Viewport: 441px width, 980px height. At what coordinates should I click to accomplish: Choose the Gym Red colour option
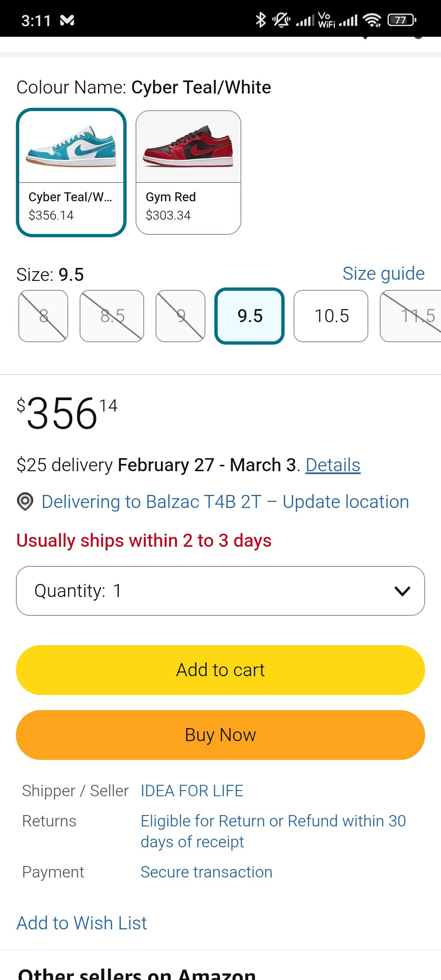coord(188,172)
